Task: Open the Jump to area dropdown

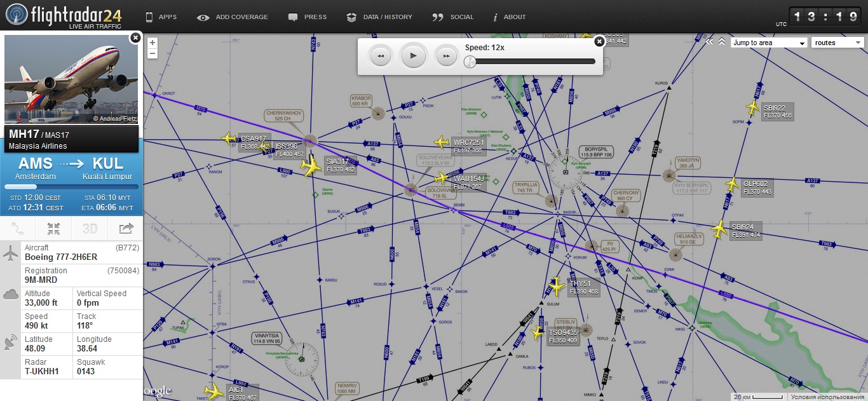Action: click(x=768, y=43)
